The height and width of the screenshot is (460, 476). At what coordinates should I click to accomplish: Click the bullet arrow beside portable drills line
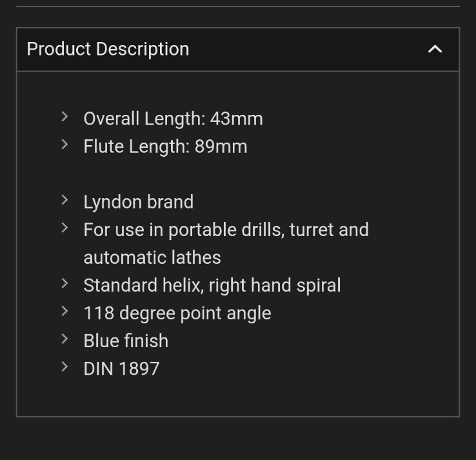(x=64, y=228)
